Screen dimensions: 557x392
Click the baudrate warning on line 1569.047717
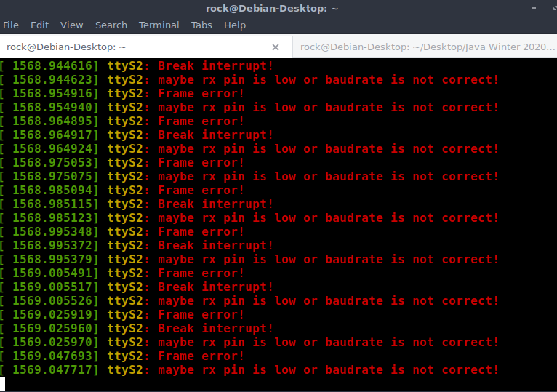pos(329,369)
